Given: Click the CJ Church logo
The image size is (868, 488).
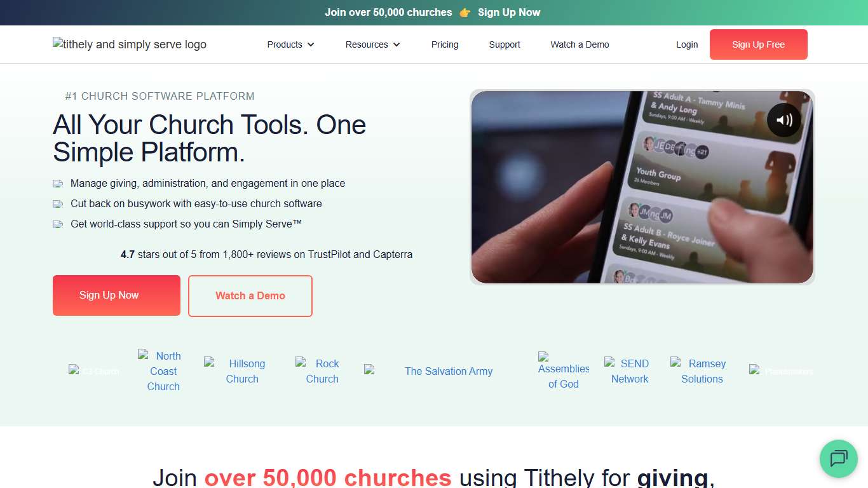Looking at the screenshot, I should pos(93,371).
